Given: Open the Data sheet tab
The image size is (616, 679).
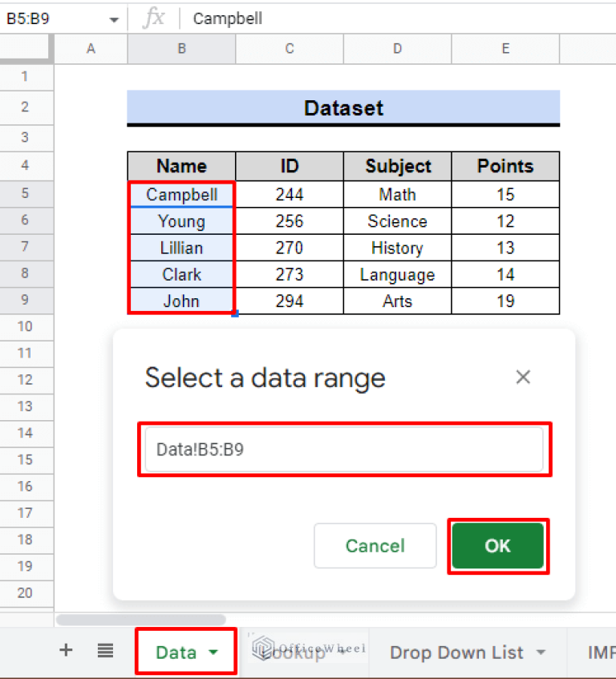Looking at the screenshot, I should pos(176,652).
